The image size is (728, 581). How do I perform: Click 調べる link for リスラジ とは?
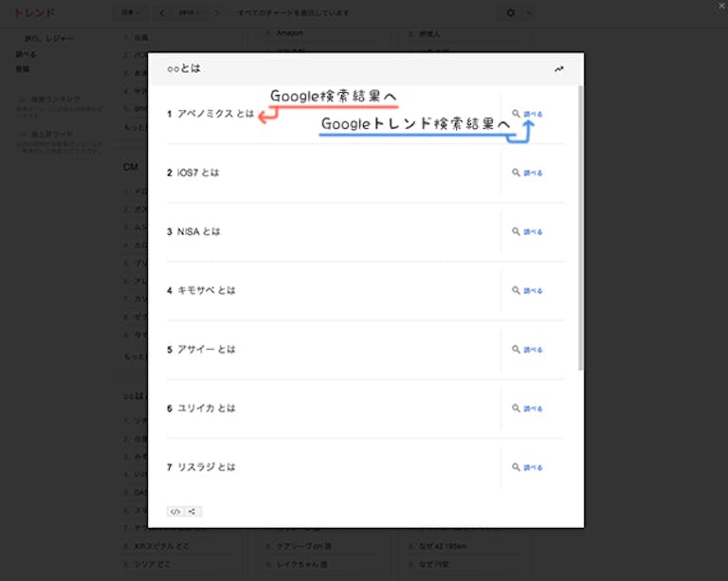click(x=533, y=467)
